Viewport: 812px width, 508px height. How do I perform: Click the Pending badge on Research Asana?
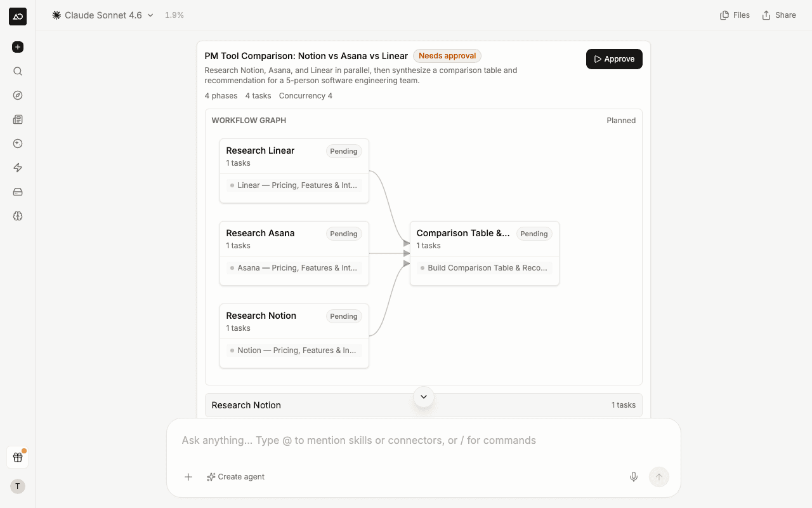coord(344,234)
